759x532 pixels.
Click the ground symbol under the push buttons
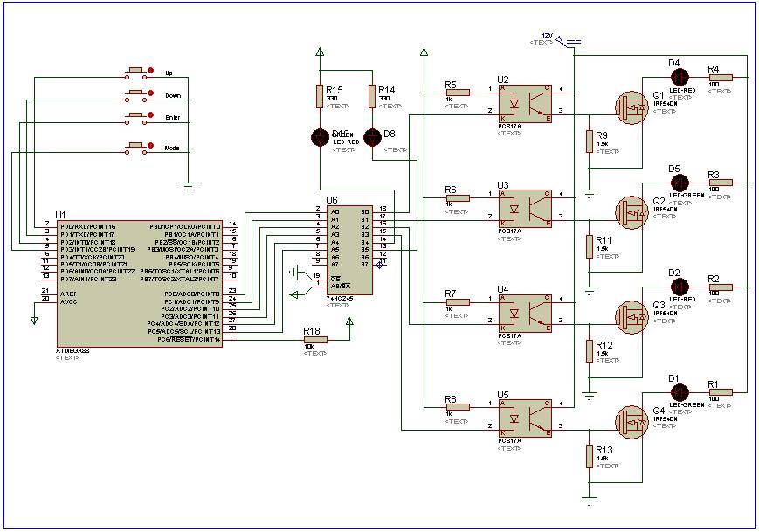tap(189, 185)
